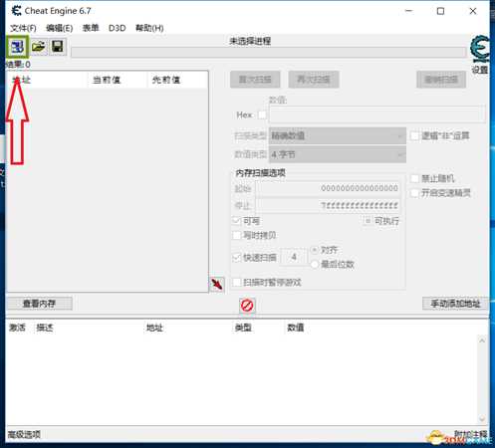Toggle the 开启变速精灵 checkbox
This screenshot has width=495, height=448.
[x=414, y=193]
